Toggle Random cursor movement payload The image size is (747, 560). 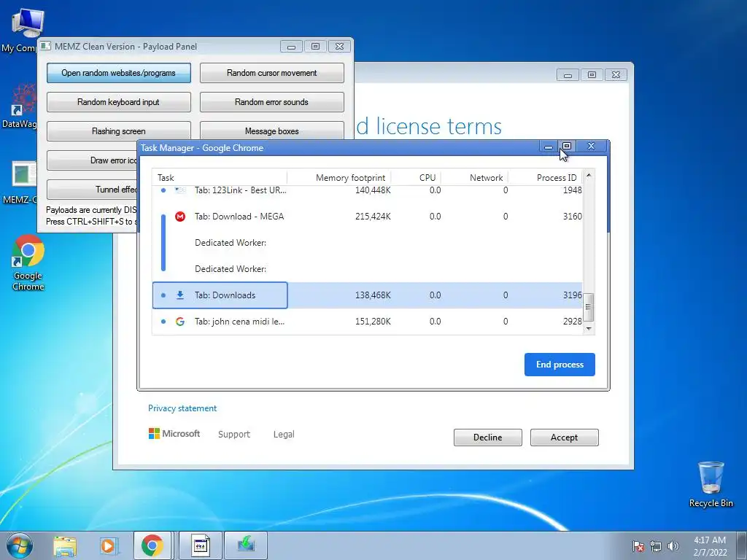pyautogui.click(x=271, y=73)
